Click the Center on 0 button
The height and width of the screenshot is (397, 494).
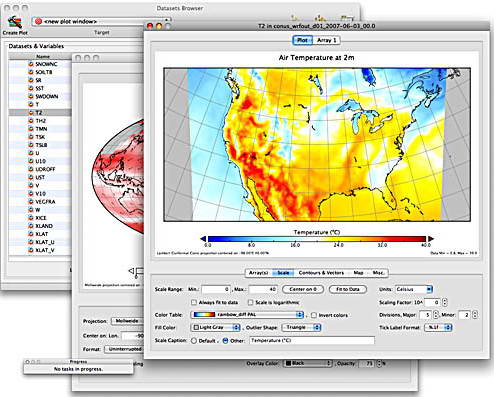(303, 289)
